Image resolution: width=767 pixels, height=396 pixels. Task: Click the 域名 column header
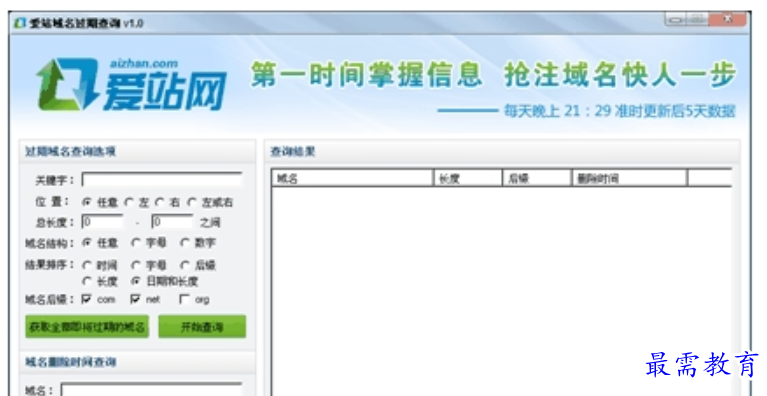coord(353,178)
